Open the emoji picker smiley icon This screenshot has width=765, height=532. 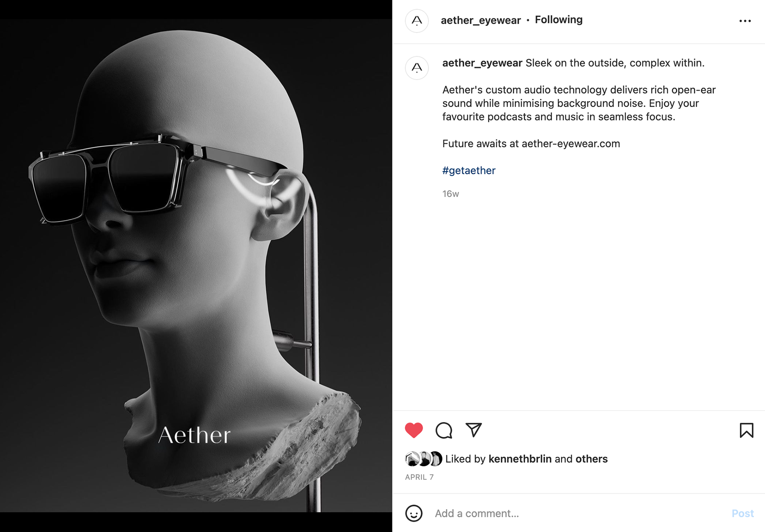tap(414, 513)
